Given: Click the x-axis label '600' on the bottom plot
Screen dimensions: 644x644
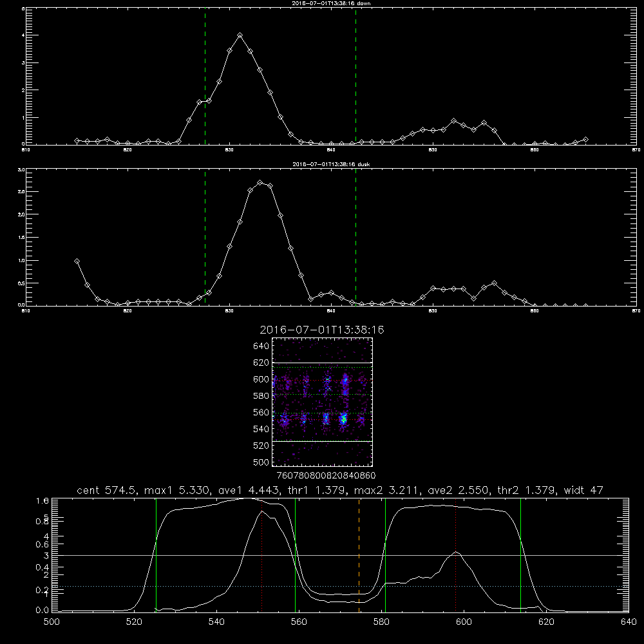Looking at the screenshot, I should [x=464, y=622].
